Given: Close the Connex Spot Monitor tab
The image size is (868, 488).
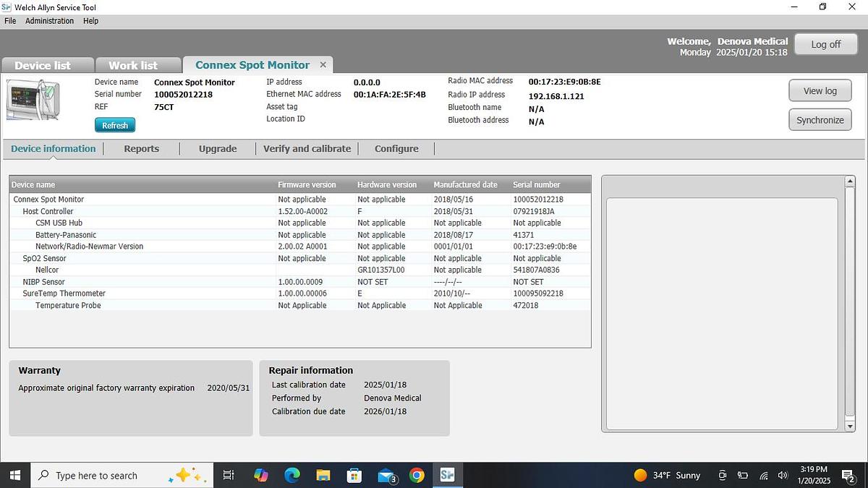Looking at the screenshot, I should point(323,64).
